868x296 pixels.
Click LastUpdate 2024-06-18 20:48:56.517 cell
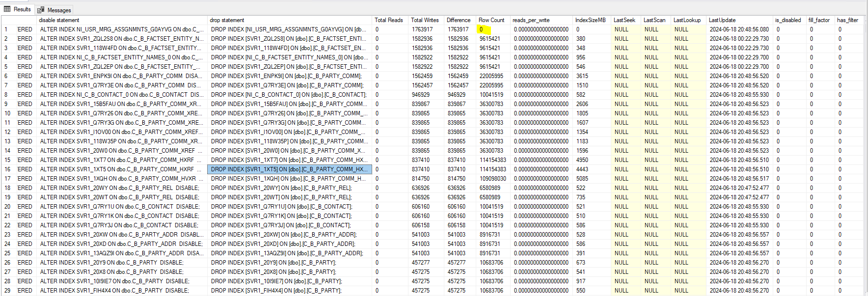coord(740,179)
